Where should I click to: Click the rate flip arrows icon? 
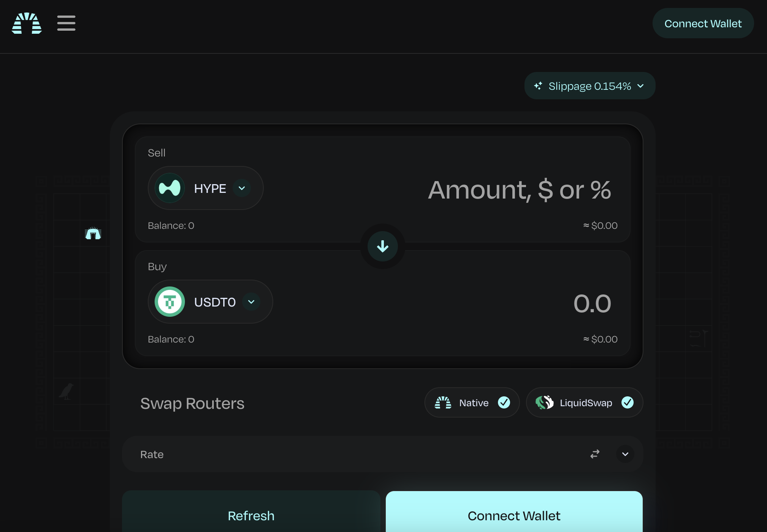[595, 454]
